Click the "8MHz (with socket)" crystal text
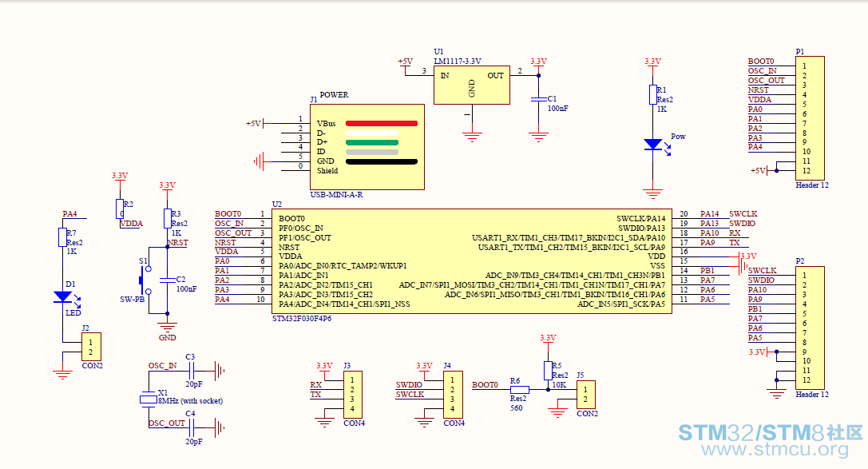 point(190,400)
